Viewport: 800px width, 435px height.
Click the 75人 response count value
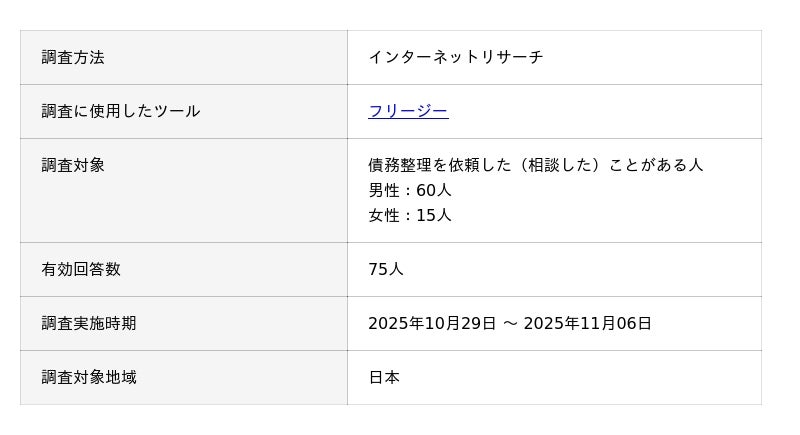coord(386,269)
